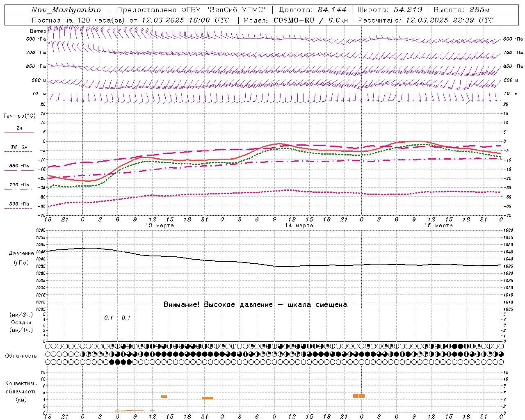
Task: Click the model name COSMO-RU / 6.6км
Action: [311, 20]
